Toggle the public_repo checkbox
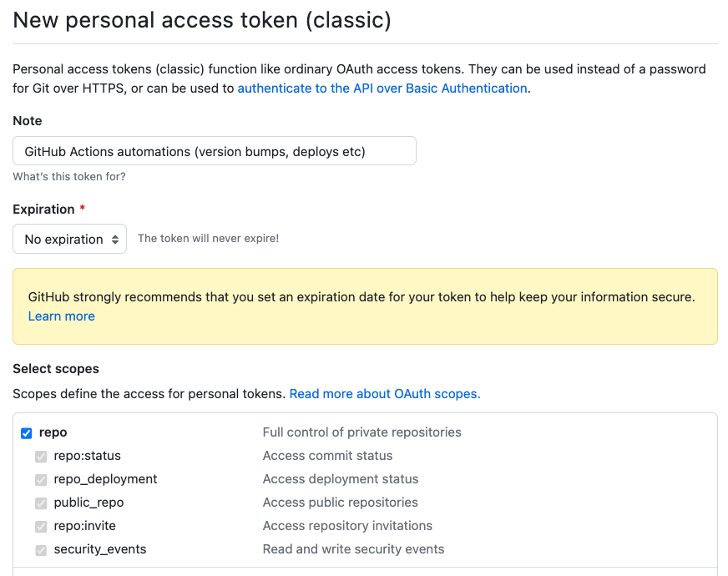 [41, 503]
